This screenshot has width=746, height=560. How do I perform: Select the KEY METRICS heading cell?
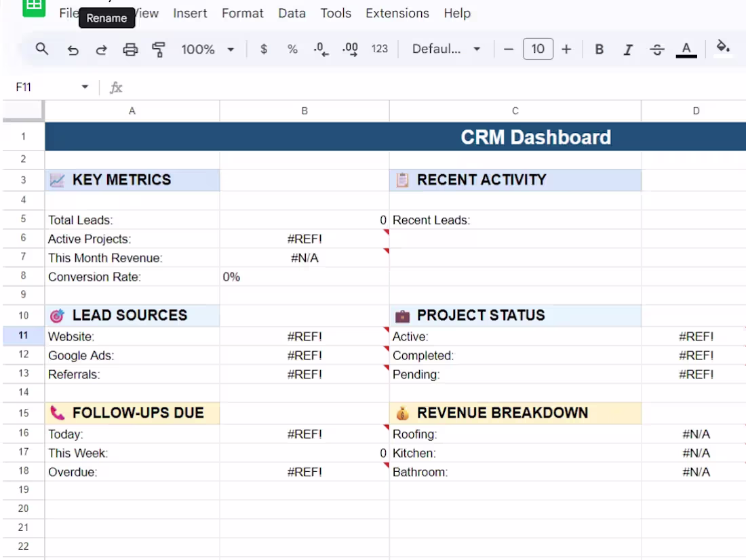tap(132, 180)
